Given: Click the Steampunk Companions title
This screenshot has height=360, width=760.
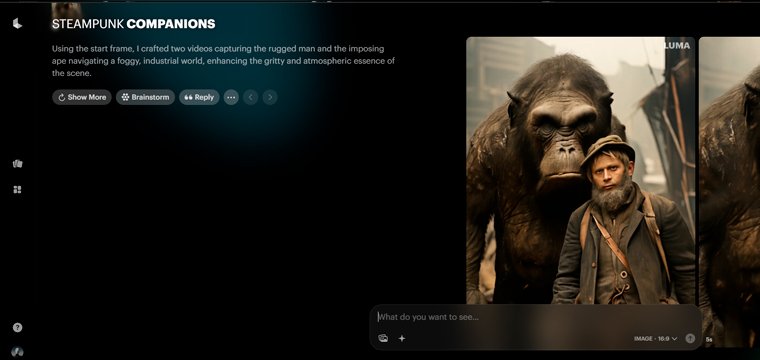Looking at the screenshot, I should pos(134,24).
